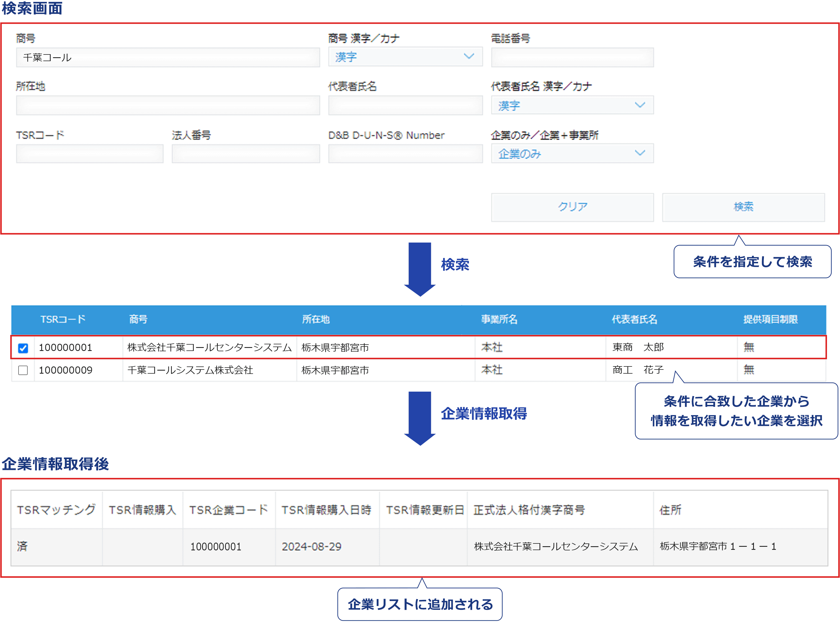
Task: Click the 代表者氏名 results column header
Action: tap(634, 319)
